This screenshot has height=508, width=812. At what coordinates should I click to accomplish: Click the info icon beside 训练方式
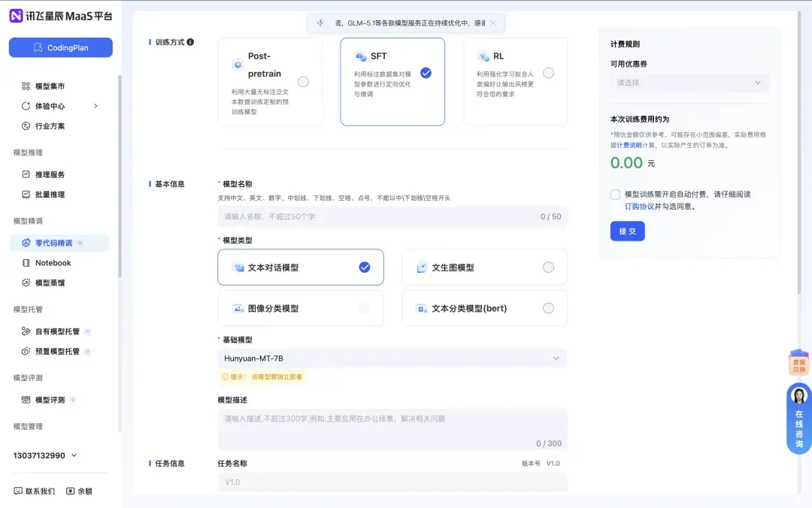pyautogui.click(x=190, y=42)
